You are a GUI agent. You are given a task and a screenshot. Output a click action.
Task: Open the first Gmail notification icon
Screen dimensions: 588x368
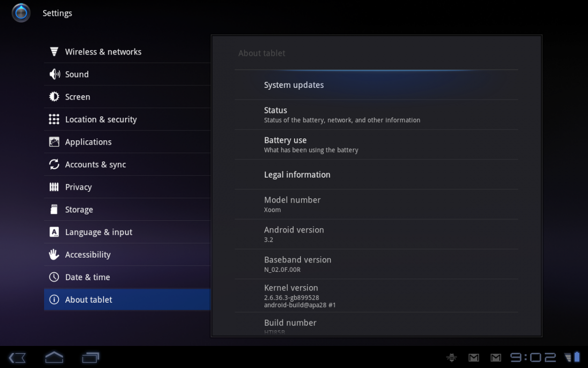click(474, 358)
